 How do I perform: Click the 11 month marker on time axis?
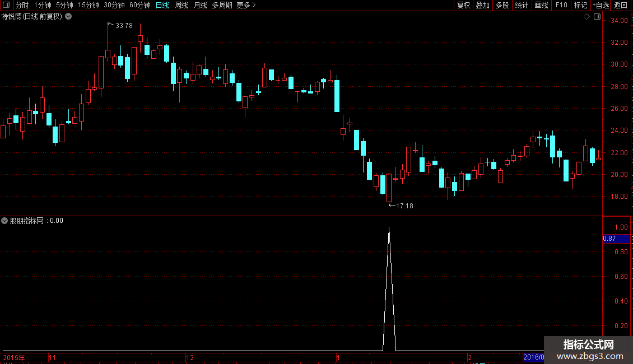click(53, 357)
